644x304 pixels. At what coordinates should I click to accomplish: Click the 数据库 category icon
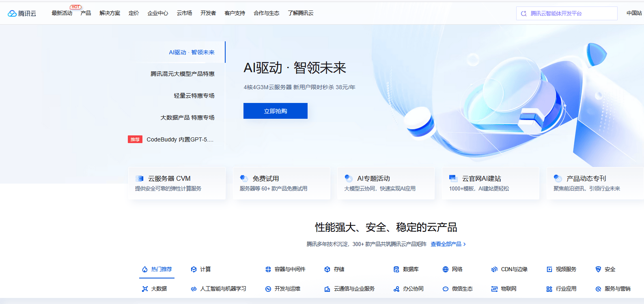click(396, 269)
